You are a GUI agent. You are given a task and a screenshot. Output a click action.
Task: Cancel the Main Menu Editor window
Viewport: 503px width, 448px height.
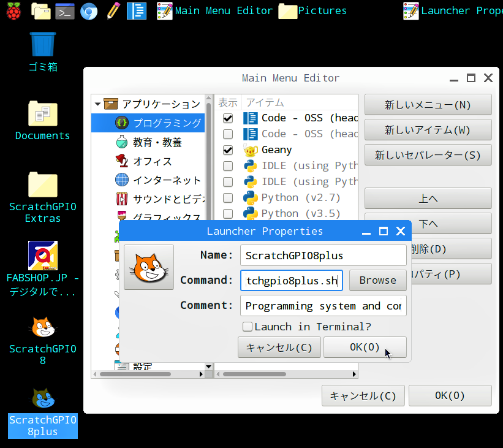tap(363, 396)
